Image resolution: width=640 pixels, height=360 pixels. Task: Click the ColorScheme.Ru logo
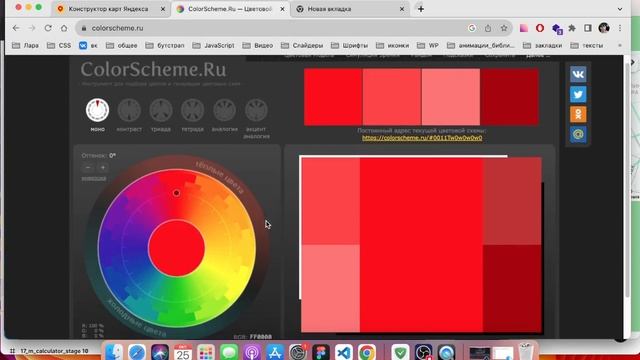click(153, 69)
